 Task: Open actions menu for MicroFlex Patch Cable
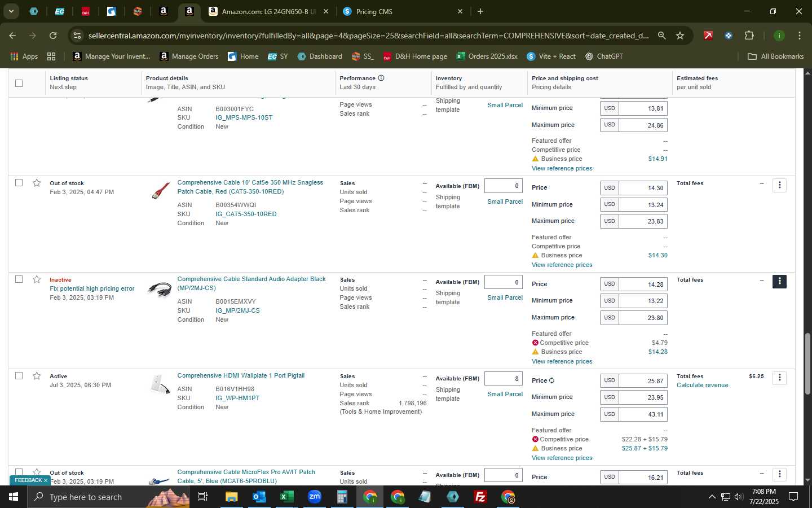tap(779, 474)
